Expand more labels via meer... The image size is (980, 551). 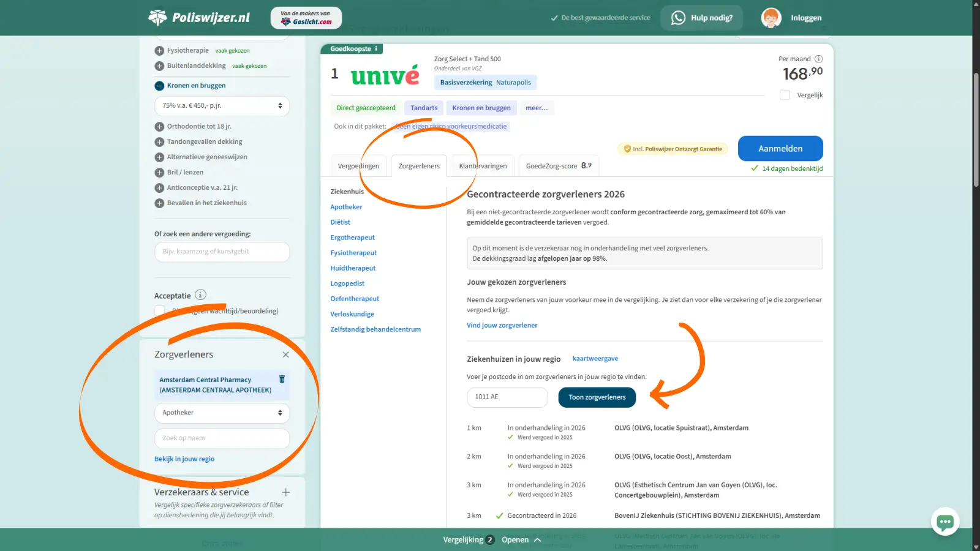click(x=537, y=108)
